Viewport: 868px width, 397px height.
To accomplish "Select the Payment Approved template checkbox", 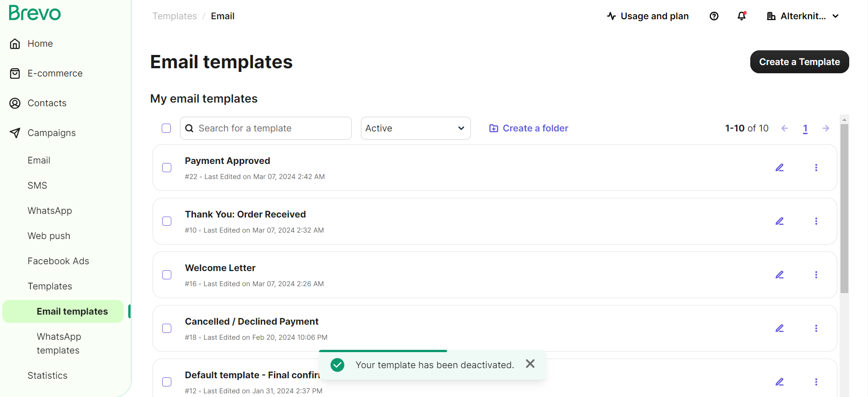I will click(x=167, y=168).
